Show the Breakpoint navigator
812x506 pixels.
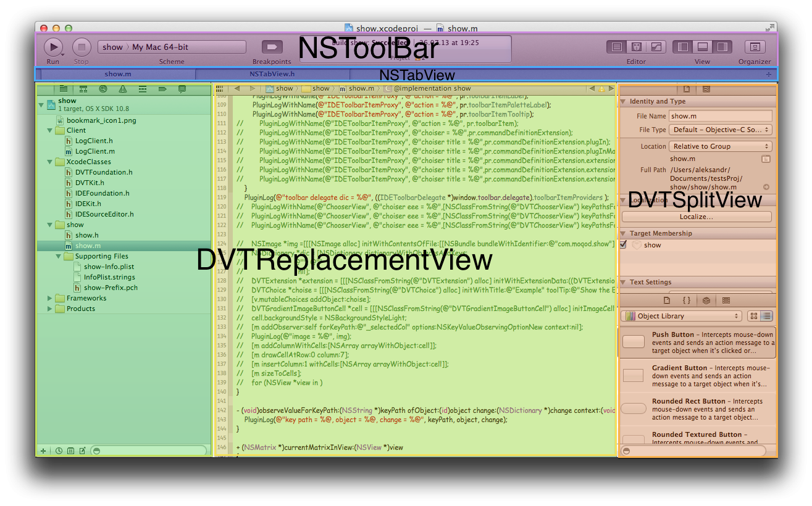tap(162, 89)
